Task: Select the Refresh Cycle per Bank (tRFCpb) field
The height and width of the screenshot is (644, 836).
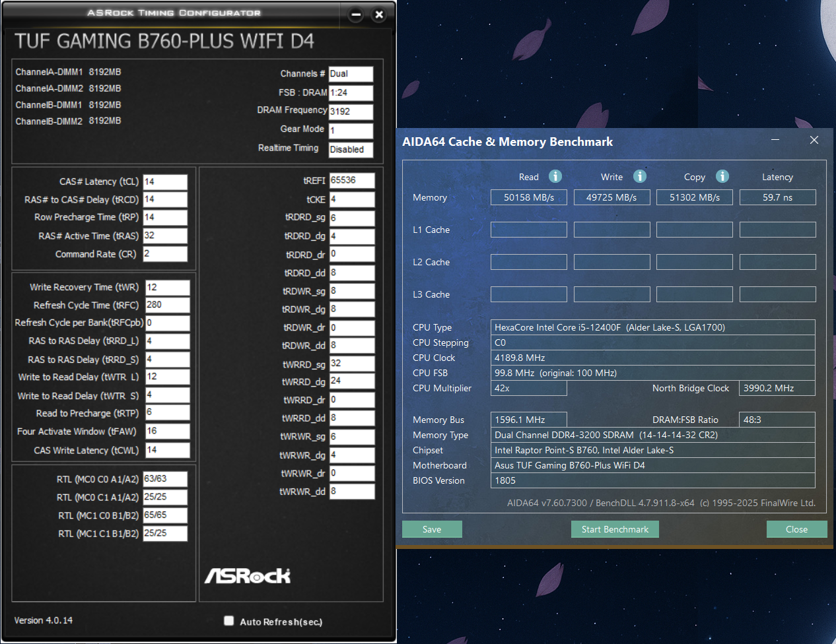Action: (x=168, y=323)
